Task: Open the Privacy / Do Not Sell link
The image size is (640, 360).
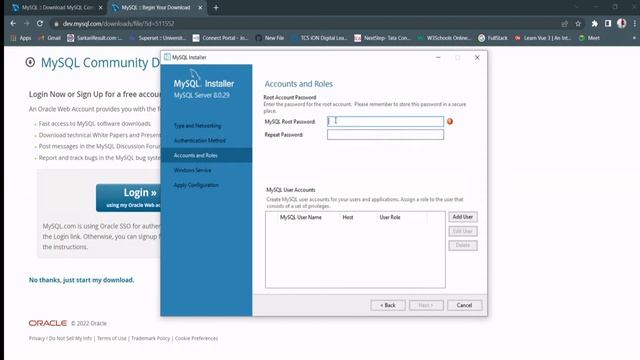Action: pos(60,338)
